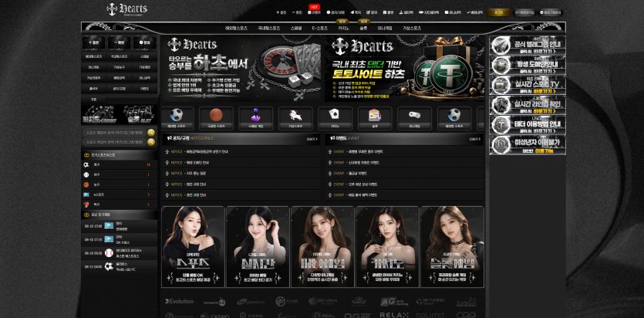Open 스페셜 in the main navigation

(x=295, y=29)
